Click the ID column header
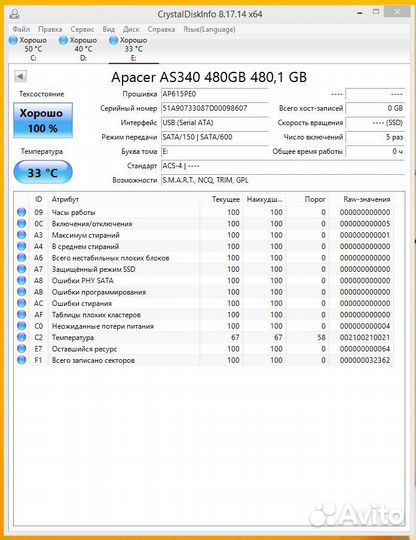 (x=39, y=199)
